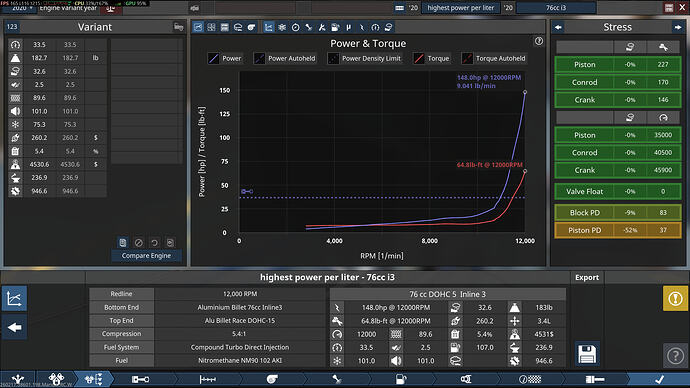Image resolution: width=690 pixels, height=388 pixels.
Task: Click the graph help question mark
Action: click(x=539, y=41)
